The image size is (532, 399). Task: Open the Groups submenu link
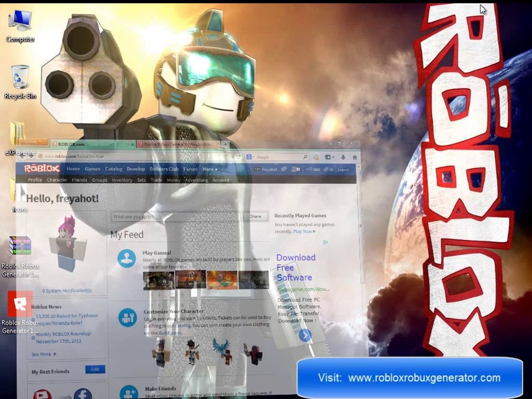[99, 180]
